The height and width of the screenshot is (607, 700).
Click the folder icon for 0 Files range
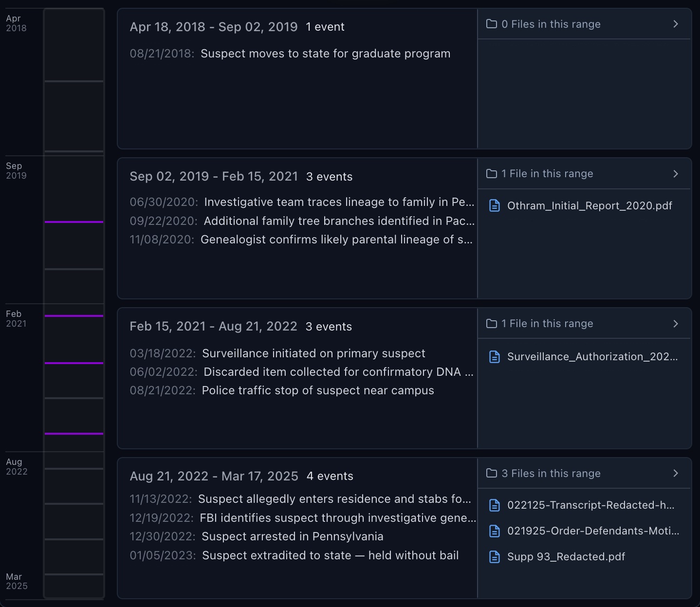tap(492, 24)
